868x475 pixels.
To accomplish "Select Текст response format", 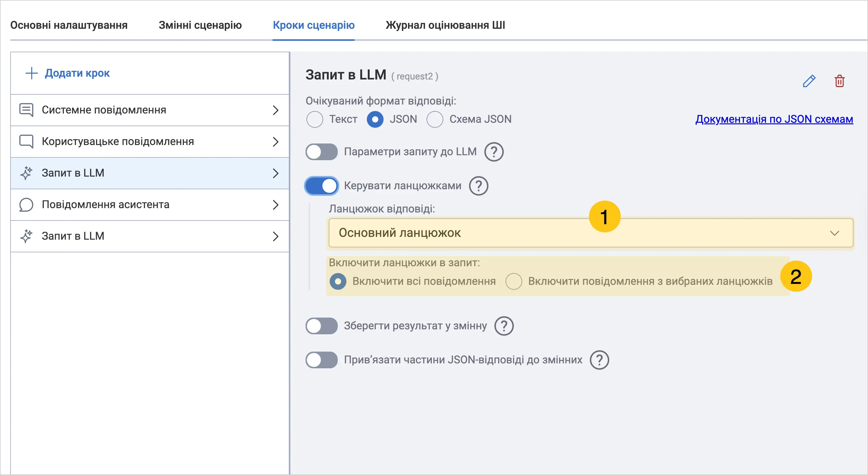I will pos(315,119).
